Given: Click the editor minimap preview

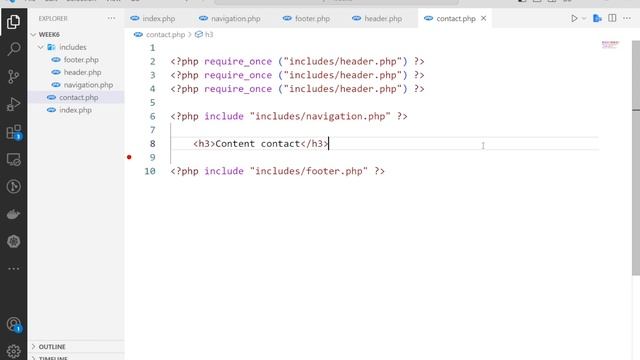Looking at the screenshot, I should (610, 44).
